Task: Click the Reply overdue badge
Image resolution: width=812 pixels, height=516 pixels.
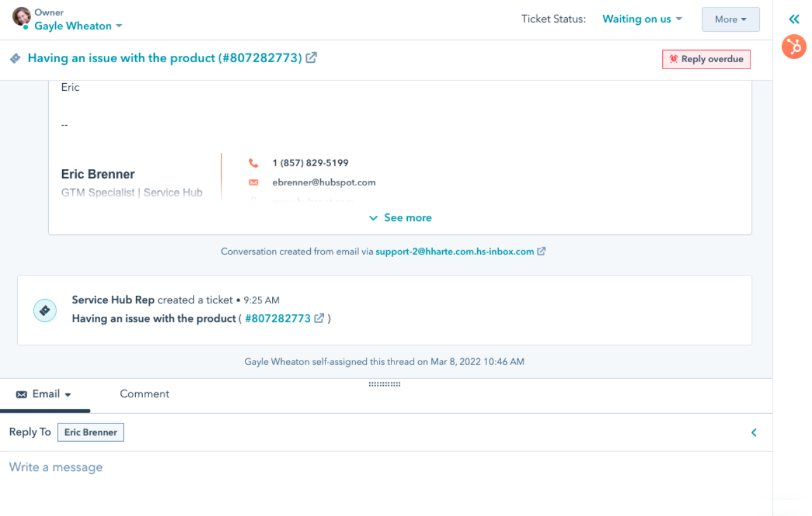Action: pos(707,59)
